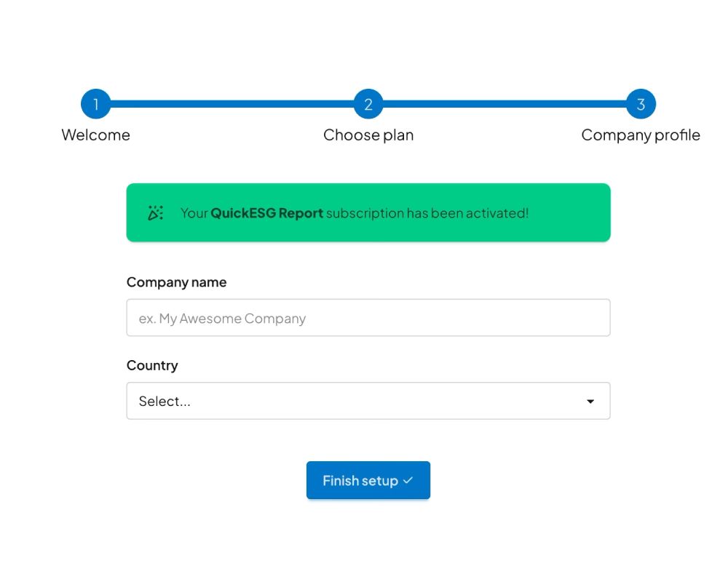Image resolution: width=728 pixels, height=582 pixels.
Task: Click the Welcome step label
Action: pyautogui.click(x=95, y=135)
